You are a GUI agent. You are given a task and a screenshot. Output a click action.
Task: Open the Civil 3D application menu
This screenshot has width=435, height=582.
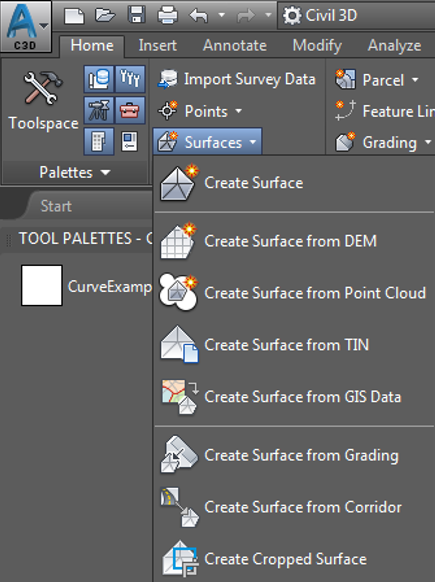point(26,26)
